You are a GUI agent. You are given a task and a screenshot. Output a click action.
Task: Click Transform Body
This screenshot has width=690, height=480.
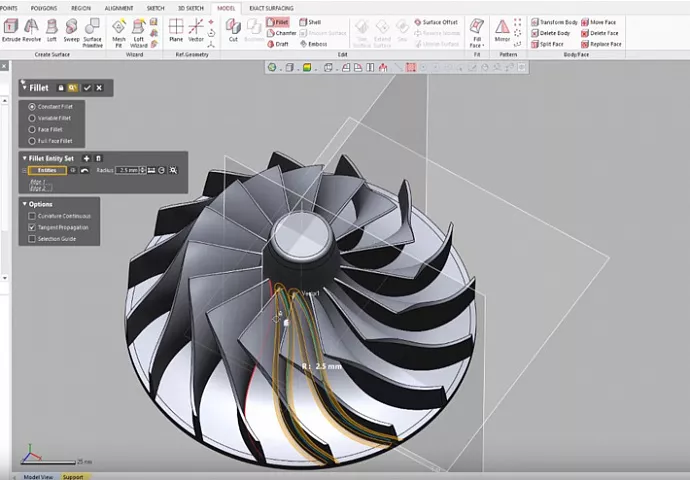click(554, 22)
